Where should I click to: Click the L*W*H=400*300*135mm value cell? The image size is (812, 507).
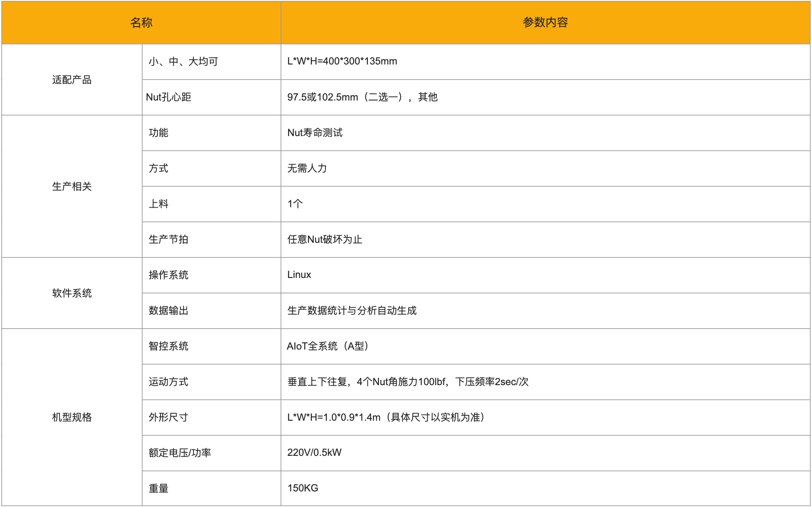point(342,61)
